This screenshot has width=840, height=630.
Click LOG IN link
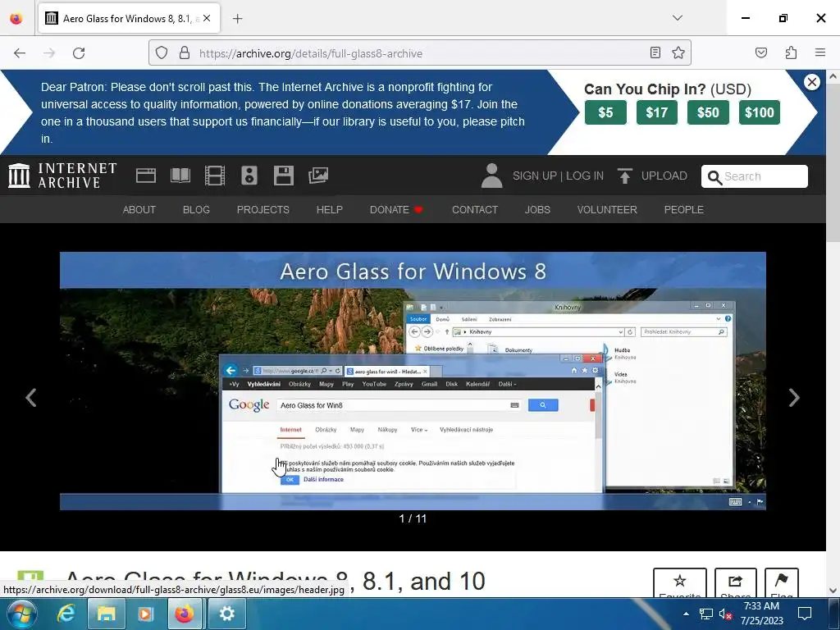pos(584,176)
